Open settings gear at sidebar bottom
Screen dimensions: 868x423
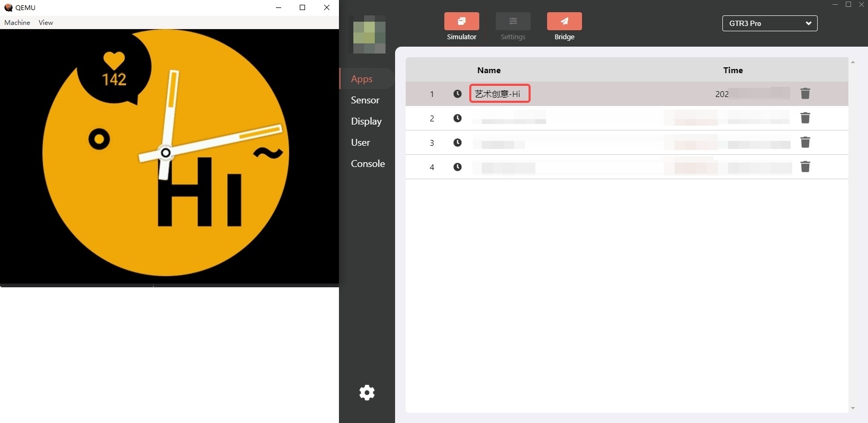[x=367, y=393]
